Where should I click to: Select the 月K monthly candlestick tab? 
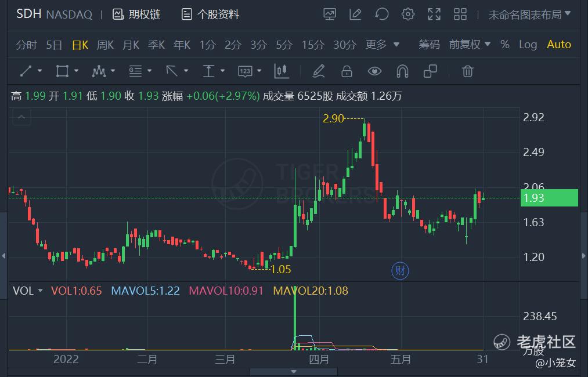[131, 45]
